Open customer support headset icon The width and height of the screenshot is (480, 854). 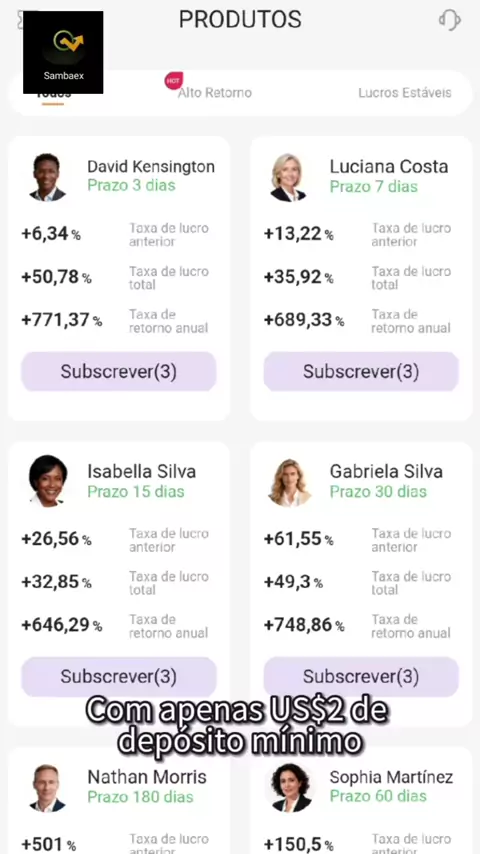tap(449, 20)
